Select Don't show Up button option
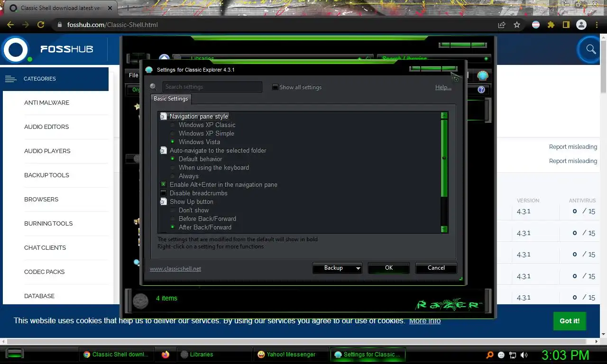Viewport: 607px width, 364px height. point(193,210)
